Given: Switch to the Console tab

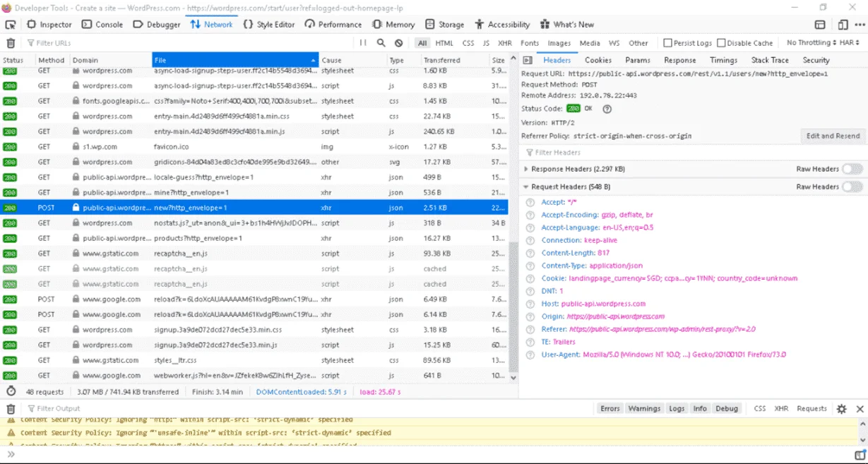Looking at the screenshot, I should (x=102, y=24).
